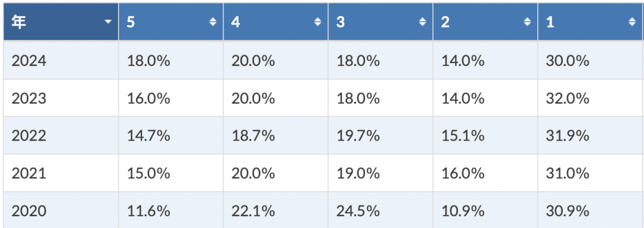The width and height of the screenshot is (644, 228).
Task: Click the 14.7% cell in 2022 row
Action: tap(171, 135)
